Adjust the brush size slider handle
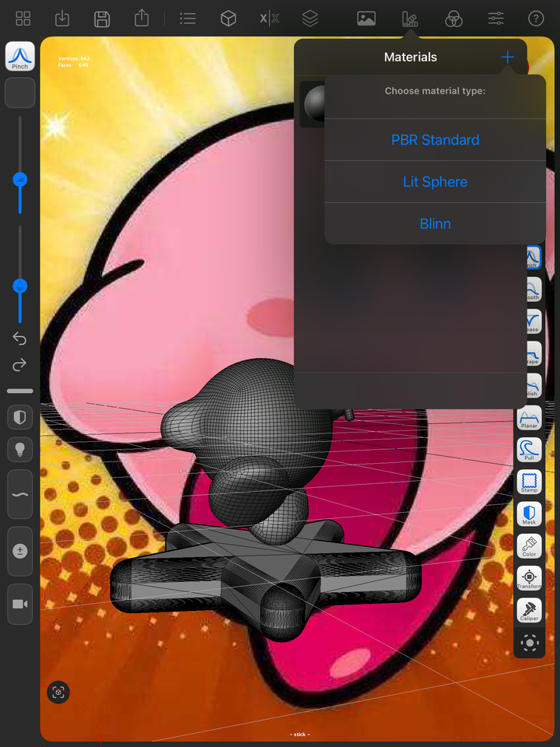This screenshot has width=560, height=747. click(x=20, y=180)
